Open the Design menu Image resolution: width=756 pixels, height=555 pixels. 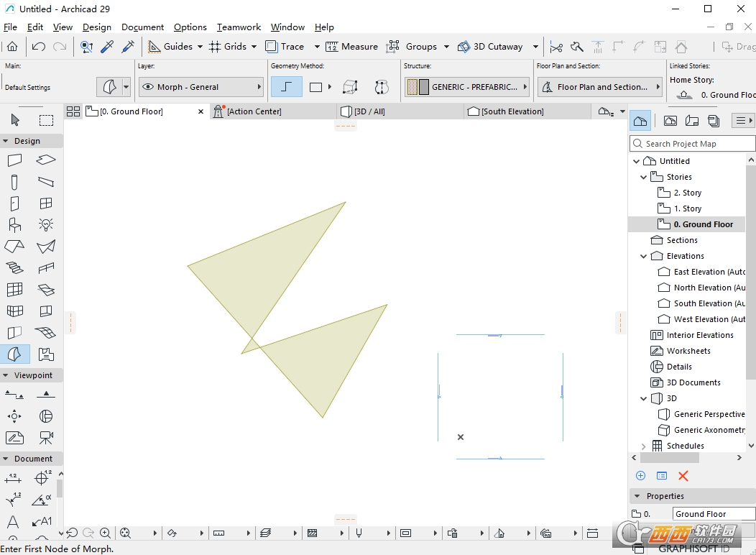point(97,27)
